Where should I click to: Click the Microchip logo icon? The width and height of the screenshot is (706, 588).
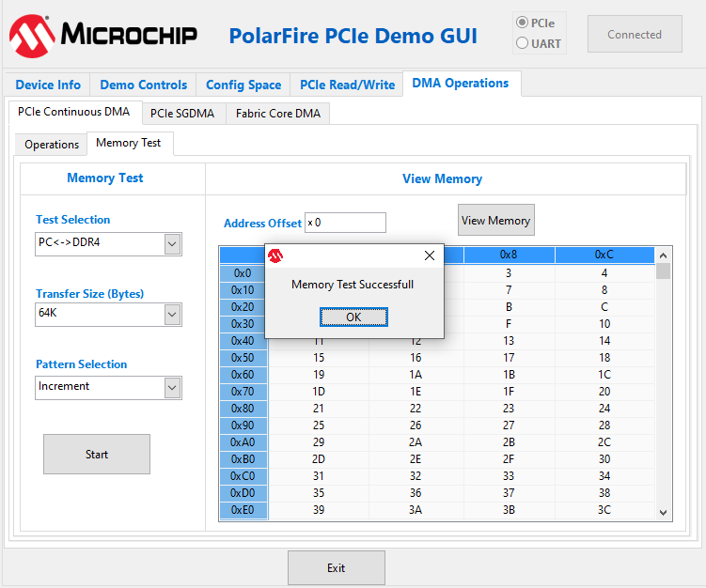(30, 35)
